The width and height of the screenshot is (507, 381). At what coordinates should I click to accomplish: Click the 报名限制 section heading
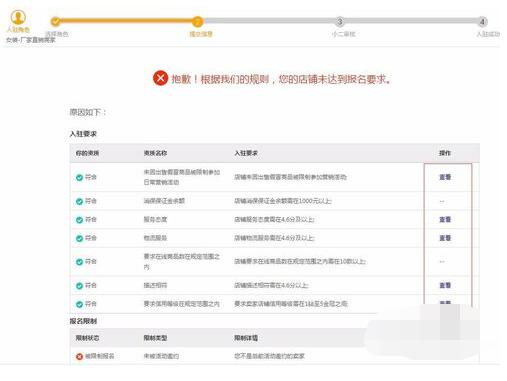83,321
